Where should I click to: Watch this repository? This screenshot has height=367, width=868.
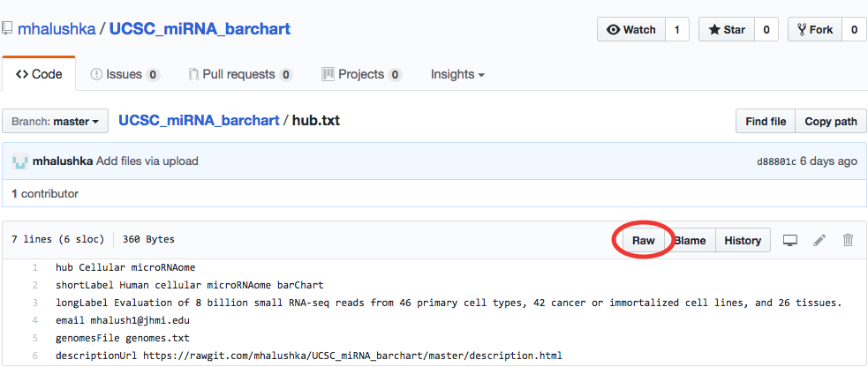pos(631,30)
